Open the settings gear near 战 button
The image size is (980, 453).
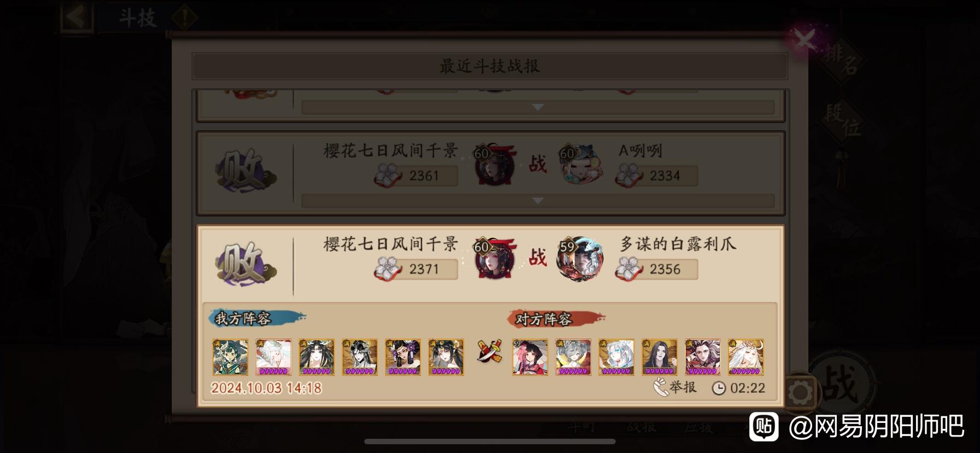[x=800, y=392]
